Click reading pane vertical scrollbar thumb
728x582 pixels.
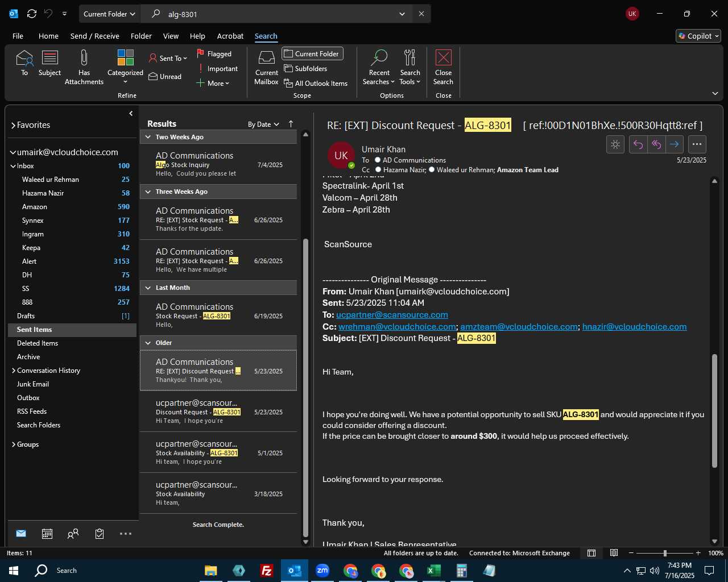714,410
